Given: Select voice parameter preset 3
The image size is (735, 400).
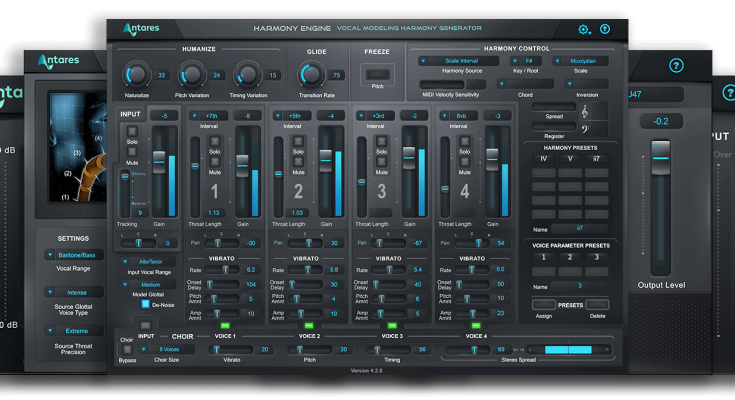Looking at the screenshot, I should point(596,257).
